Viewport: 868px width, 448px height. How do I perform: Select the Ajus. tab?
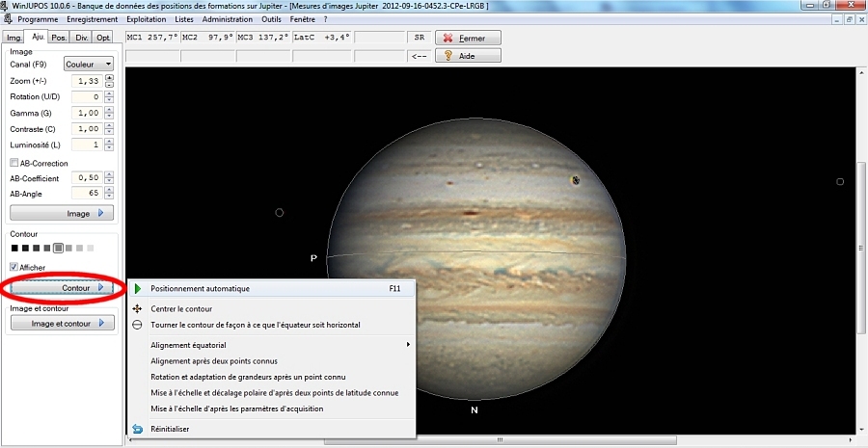point(37,37)
